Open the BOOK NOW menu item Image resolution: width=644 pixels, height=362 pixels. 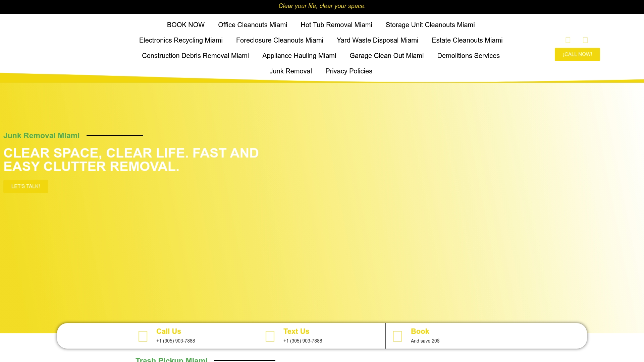coord(186,25)
